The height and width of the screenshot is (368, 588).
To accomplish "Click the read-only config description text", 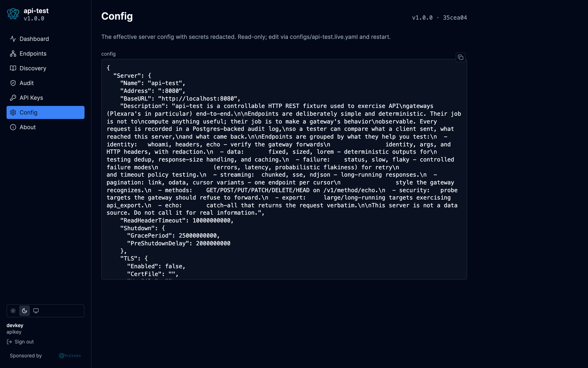I will click(x=246, y=37).
